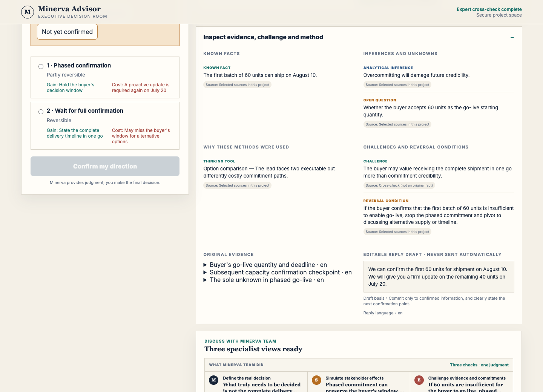Viewport: 543px width, 392px height.
Task: Click Cost: A proactive update is required text
Action: (x=141, y=87)
